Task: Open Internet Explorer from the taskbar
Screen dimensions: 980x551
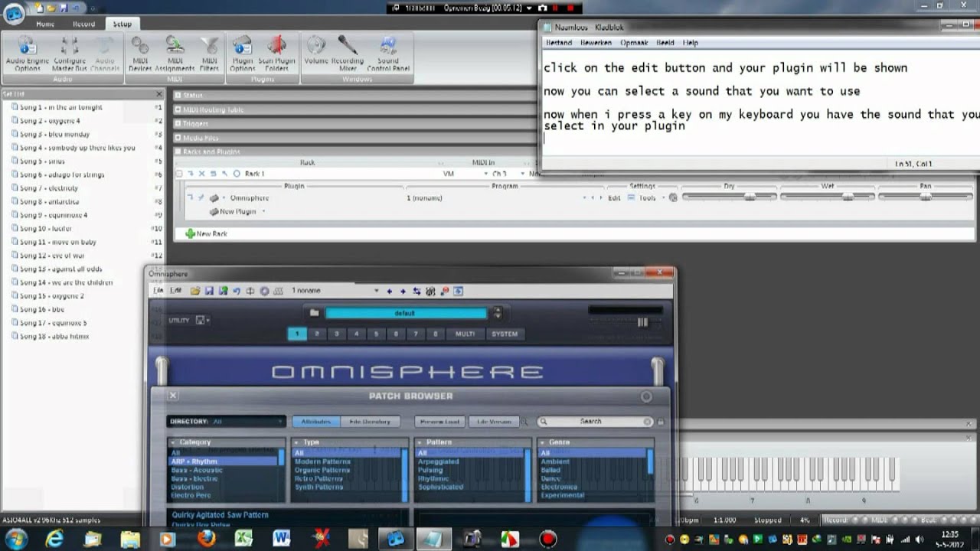Action: [55, 539]
